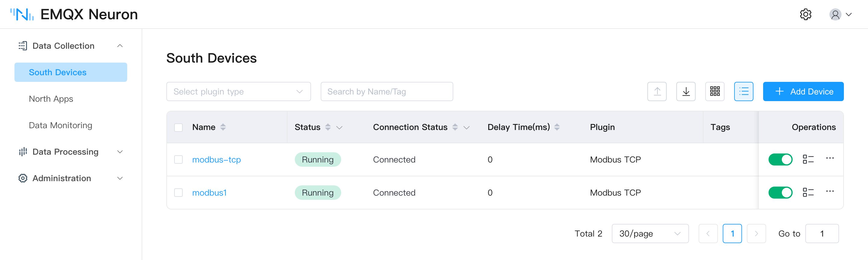Go to next page arrow

click(x=756, y=234)
